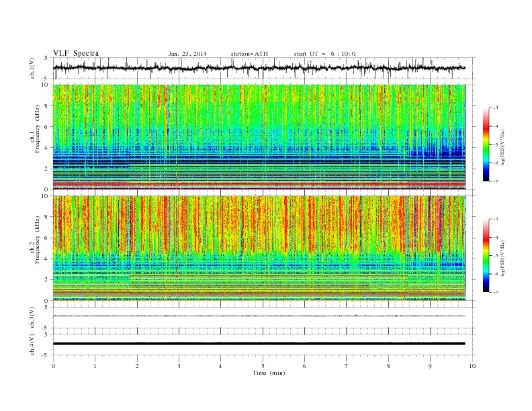
Task: Click the time axis tick label "3"
Action: tap(179, 366)
